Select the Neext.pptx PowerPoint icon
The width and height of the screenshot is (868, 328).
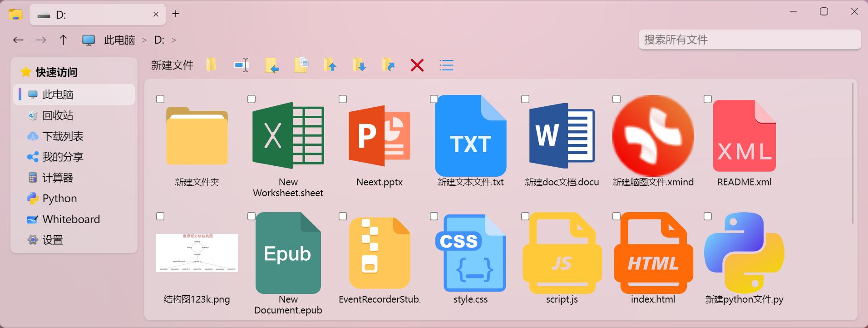pyautogui.click(x=380, y=135)
